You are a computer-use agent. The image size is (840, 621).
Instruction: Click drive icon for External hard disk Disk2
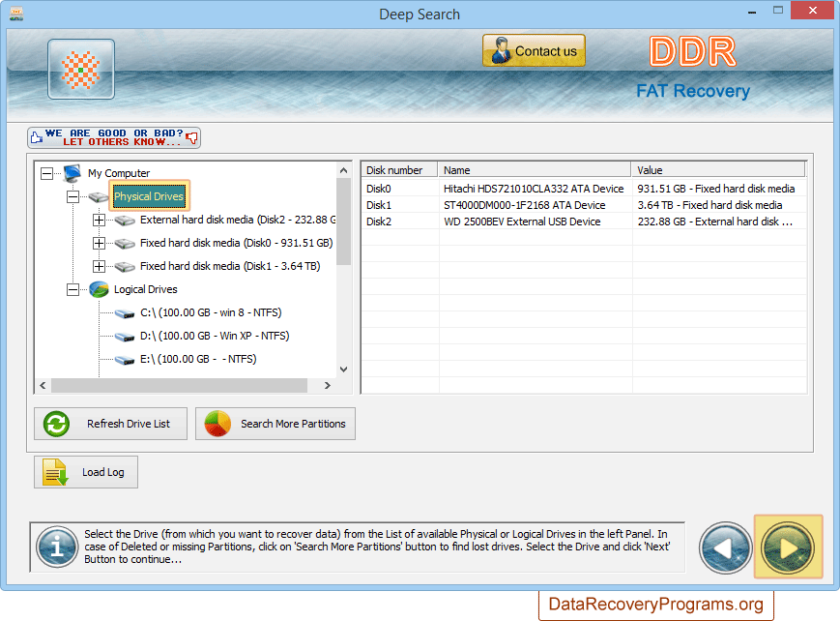[x=125, y=221]
